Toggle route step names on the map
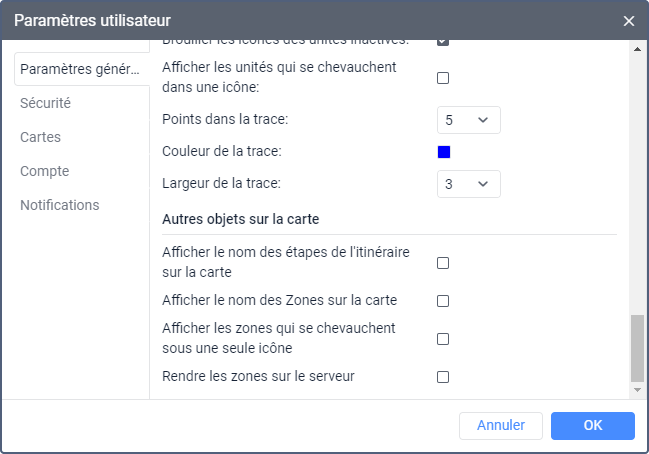 pos(443,263)
